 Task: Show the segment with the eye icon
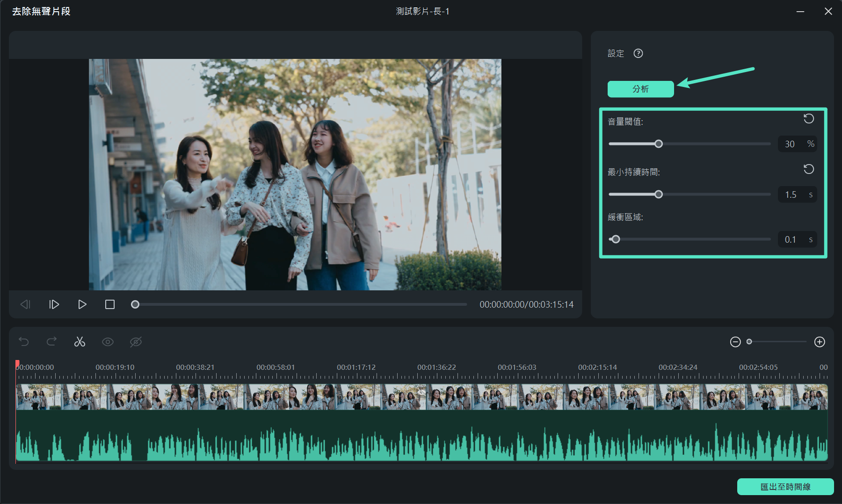tap(108, 342)
